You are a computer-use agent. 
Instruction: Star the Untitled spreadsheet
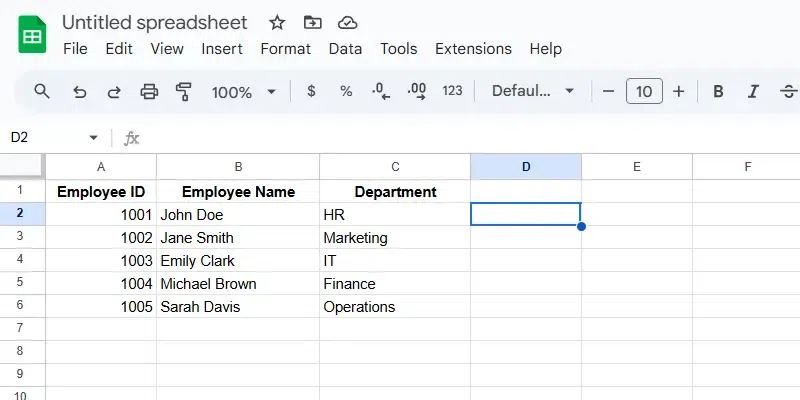(x=278, y=22)
